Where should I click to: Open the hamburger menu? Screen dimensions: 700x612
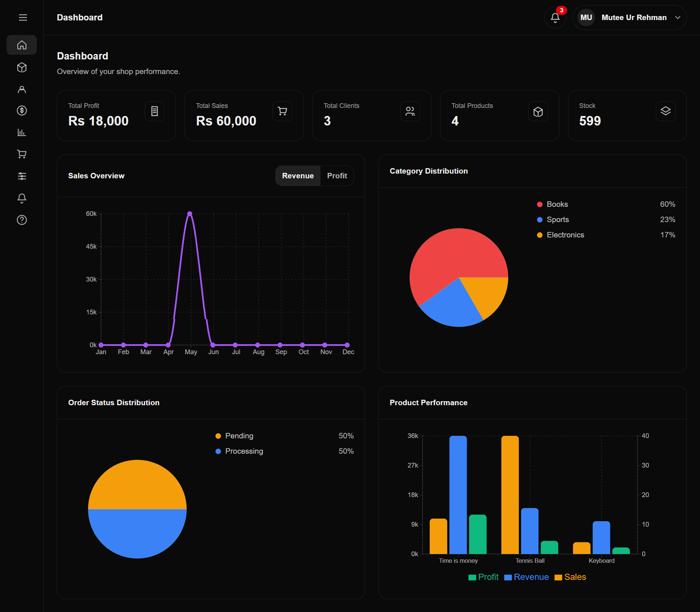pos(23,18)
